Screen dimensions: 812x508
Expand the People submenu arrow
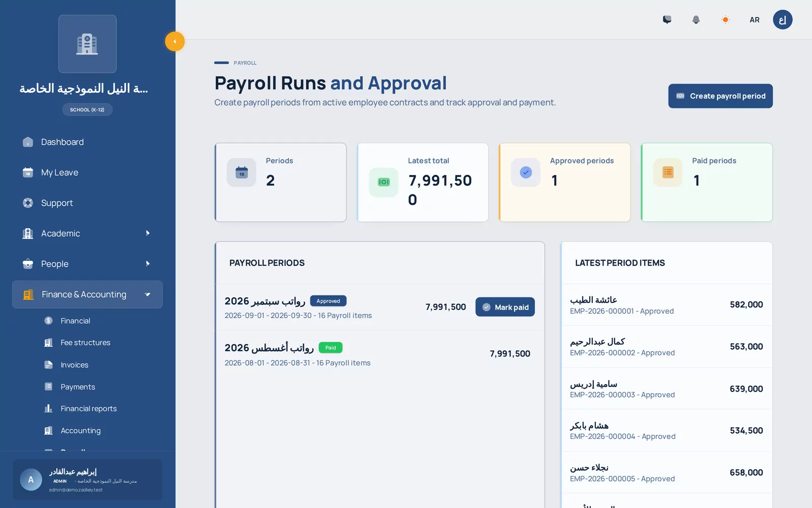pos(148,264)
